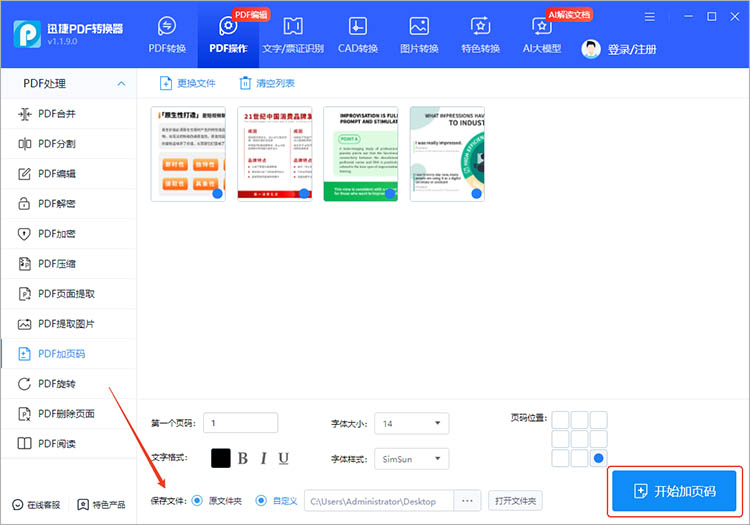The image size is (750, 525).
Task: Open the 字体样式 SimSun dropdown
Action: click(411, 459)
